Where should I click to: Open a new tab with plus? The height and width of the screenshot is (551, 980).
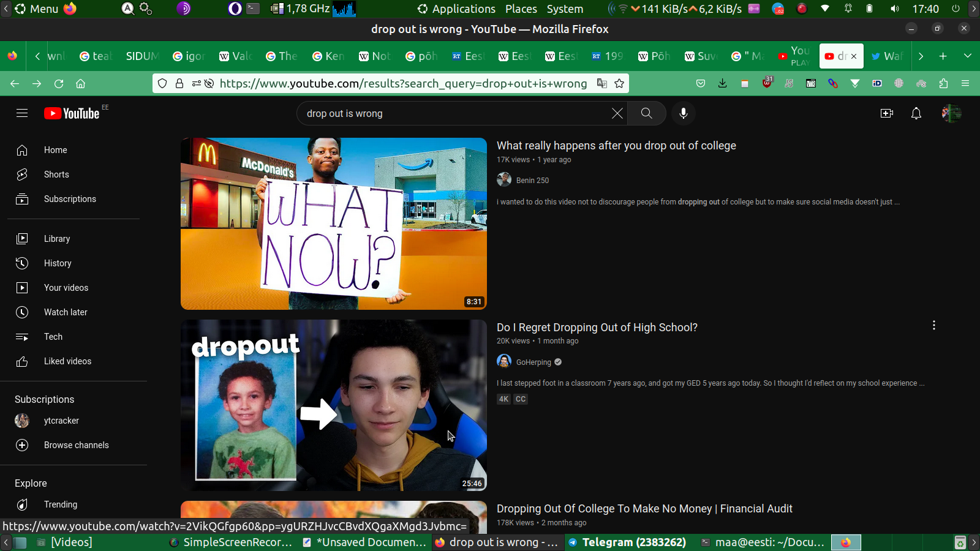[x=943, y=56]
